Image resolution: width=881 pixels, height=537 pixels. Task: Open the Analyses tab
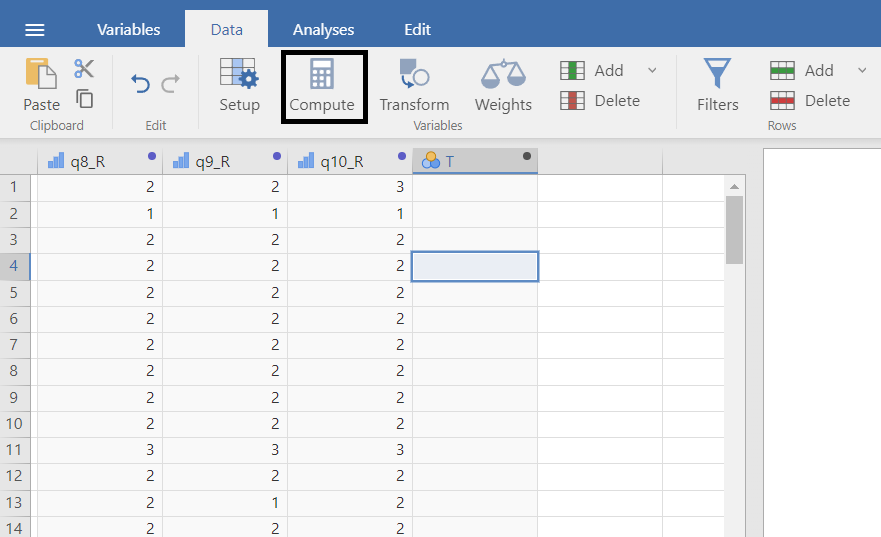click(323, 29)
